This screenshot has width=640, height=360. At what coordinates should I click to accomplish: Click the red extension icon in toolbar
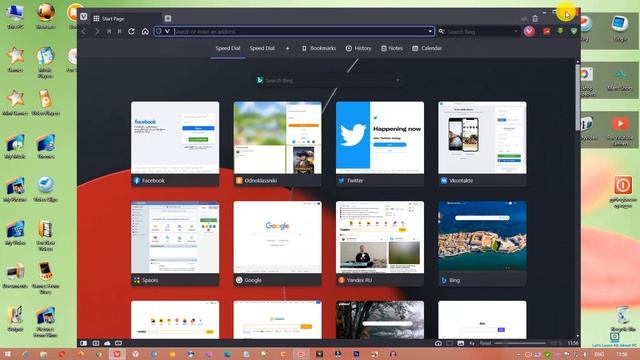click(x=547, y=31)
